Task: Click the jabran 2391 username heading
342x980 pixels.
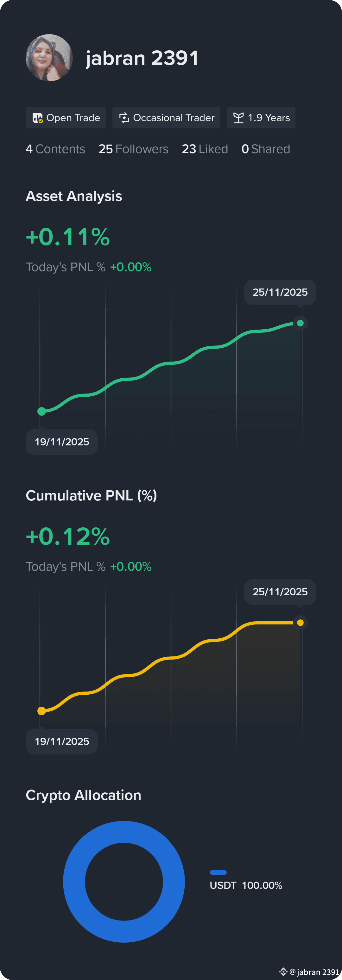Action: coord(142,58)
